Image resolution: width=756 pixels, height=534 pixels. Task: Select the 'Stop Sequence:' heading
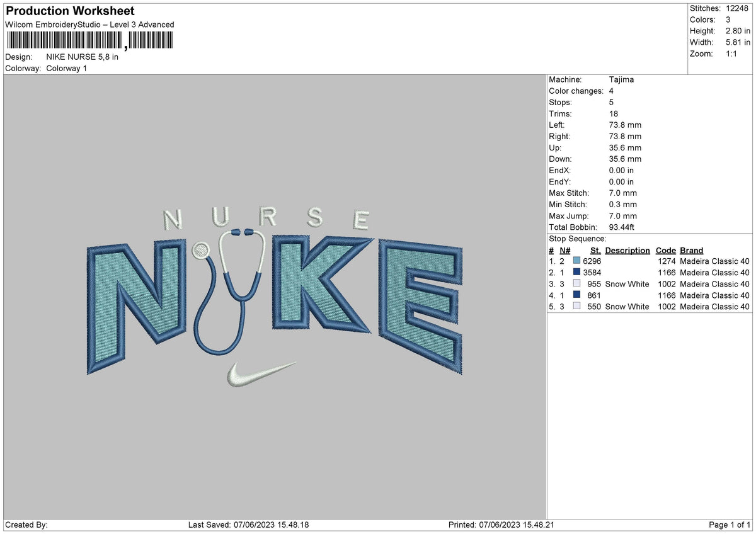pos(578,239)
